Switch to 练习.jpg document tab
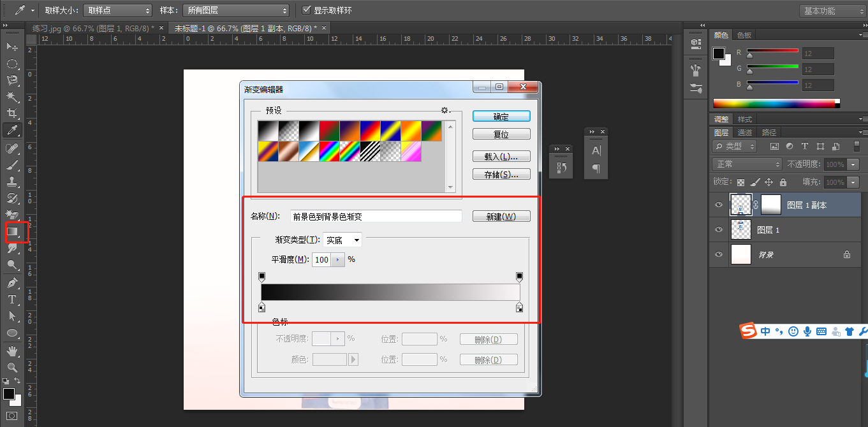This screenshot has width=868, height=427. coord(94,28)
